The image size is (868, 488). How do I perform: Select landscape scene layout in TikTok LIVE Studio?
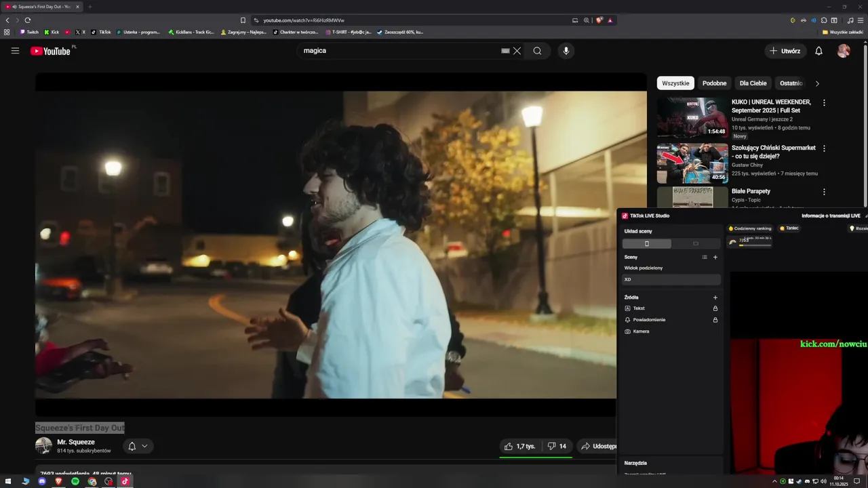pos(696,243)
